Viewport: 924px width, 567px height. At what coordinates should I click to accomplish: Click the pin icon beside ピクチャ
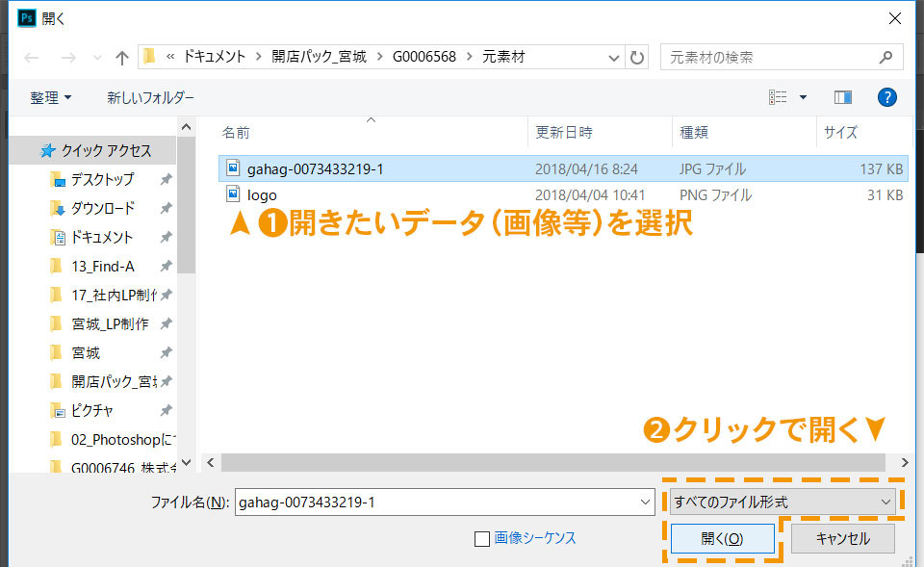(167, 410)
